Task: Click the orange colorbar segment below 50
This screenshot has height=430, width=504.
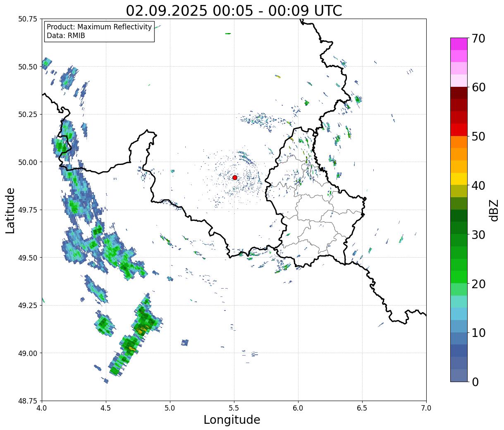Action: [459, 142]
